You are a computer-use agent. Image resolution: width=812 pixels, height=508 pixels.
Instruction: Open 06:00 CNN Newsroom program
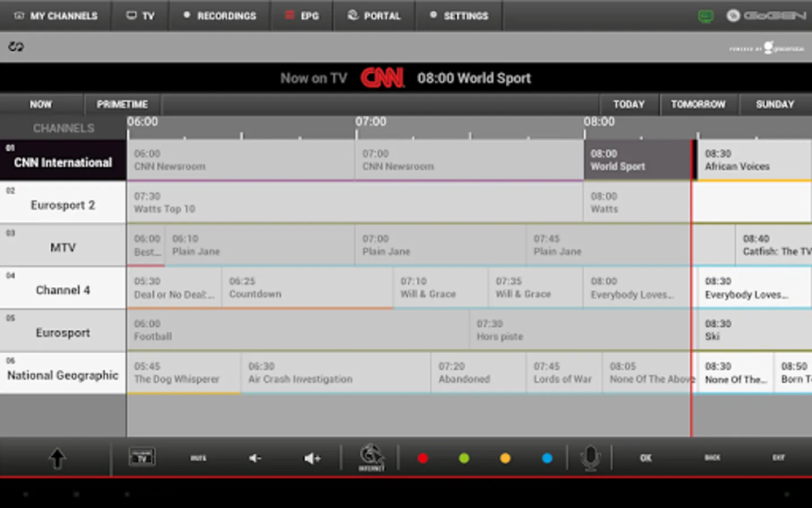click(241, 160)
